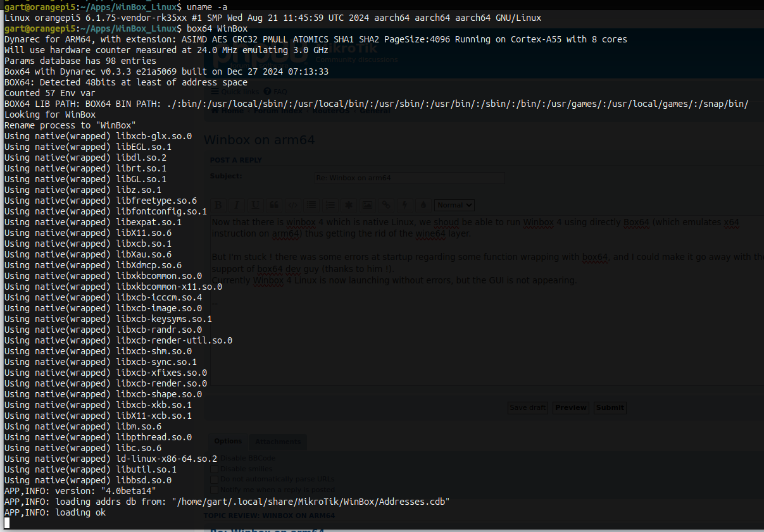Click the 'loading addrs db from' line
The image size is (764, 532).
[227, 502]
